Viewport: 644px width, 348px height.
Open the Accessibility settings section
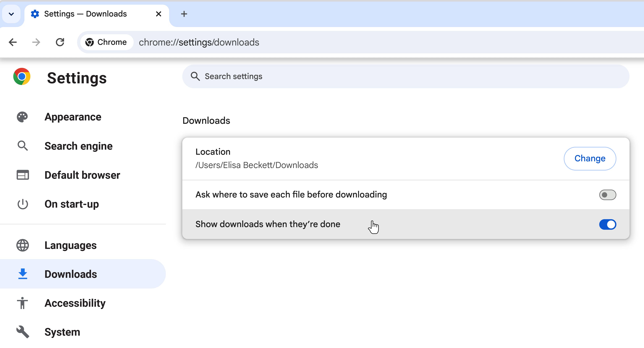point(75,303)
